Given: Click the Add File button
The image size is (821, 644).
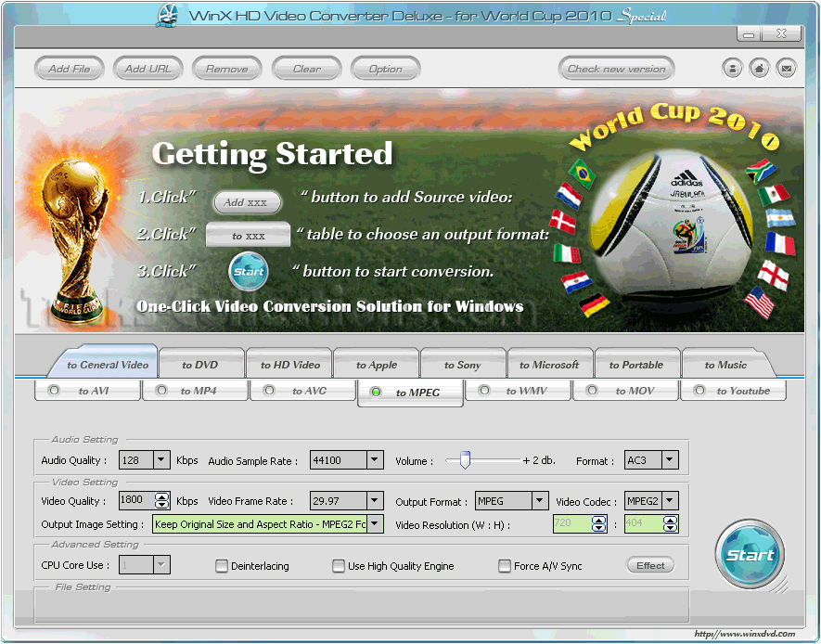Looking at the screenshot, I should [x=70, y=69].
